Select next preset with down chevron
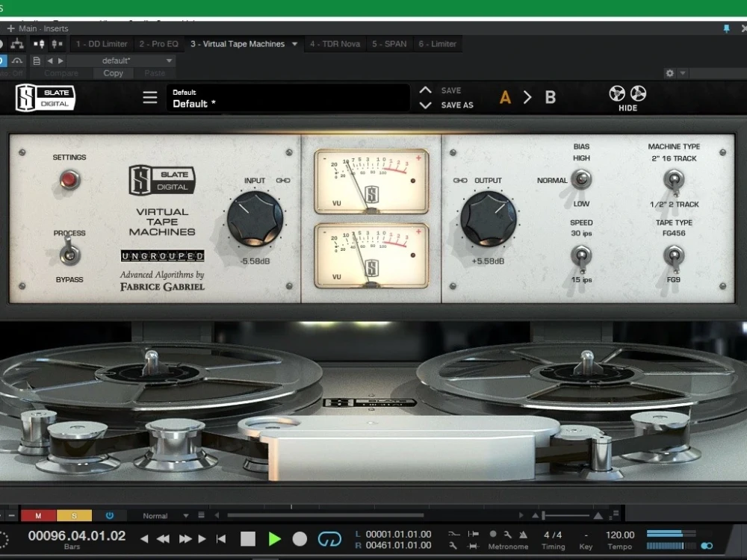Screen dimensions: 747x560 click(x=426, y=105)
